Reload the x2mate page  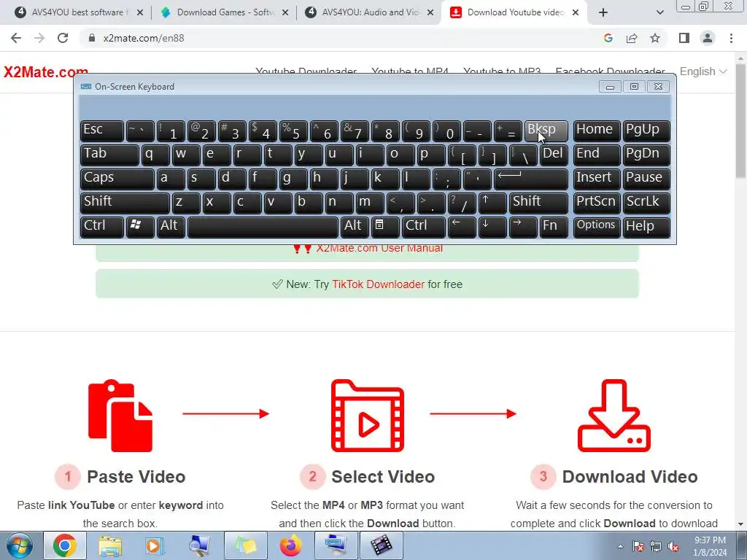pos(63,38)
